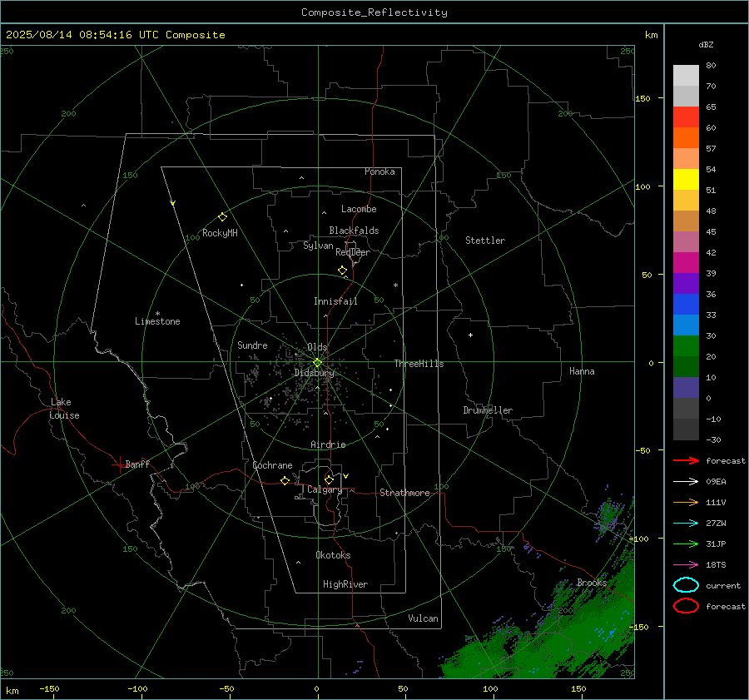
Task: Click the white 09EA arrow legend icon
Action: tap(686, 481)
